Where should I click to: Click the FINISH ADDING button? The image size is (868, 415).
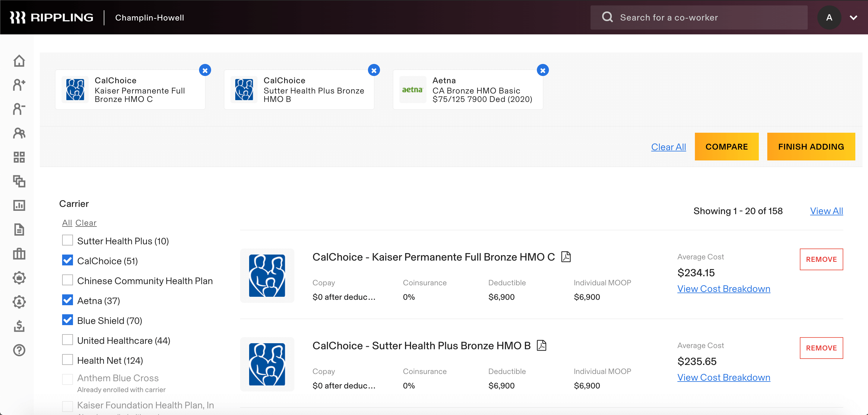click(811, 147)
